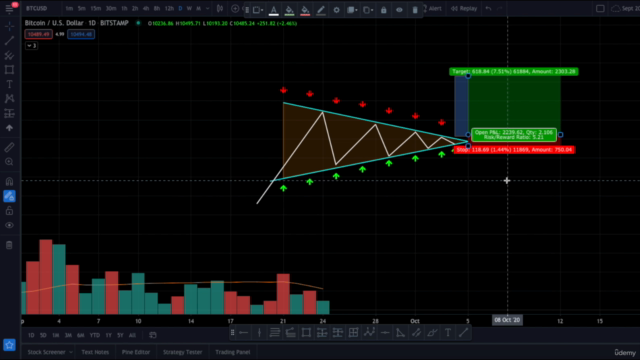Click the undo arrow in top toolbar
This screenshot has height=360, width=640.
(x=488, y=9)
